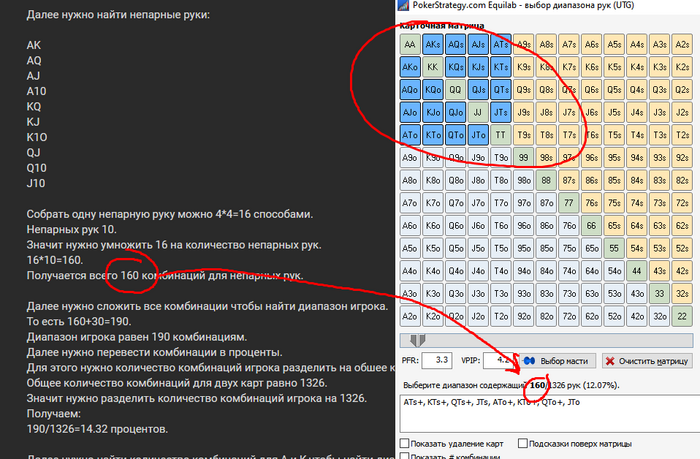Click the VPIP value field
The height and width of the screenshot is (459, 700).
click(x=498, y=360)
